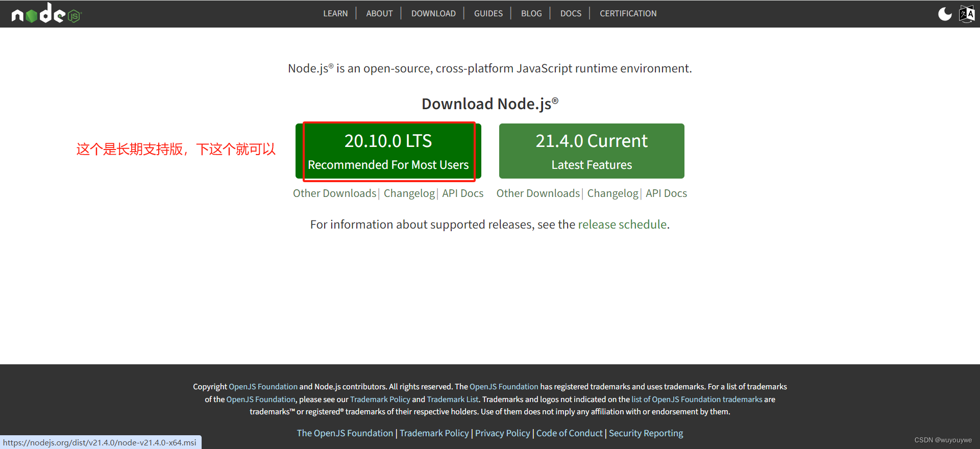The image size is (980, 449).
Task: Open list of OpenJS Foundation trademarks link
Action: pyautogui.click(x=697, y=400)
